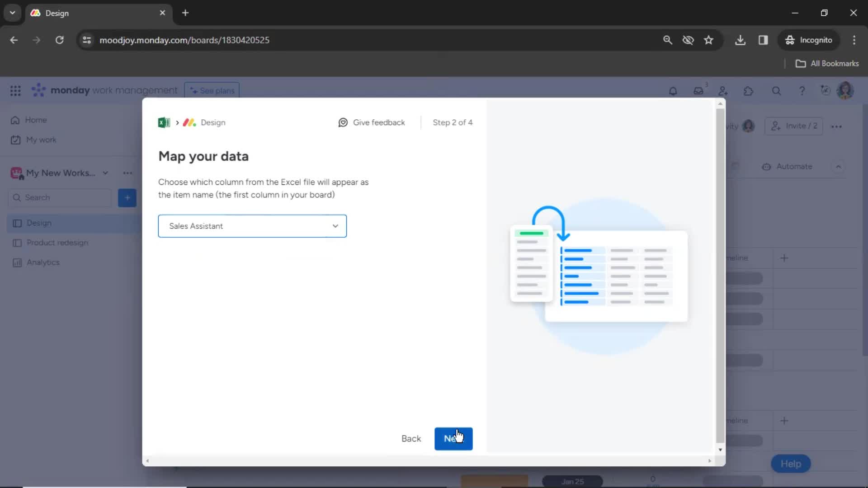The height and width of the screenshot is (488, 868).
Task: Toggle the browser side panel icon
Action: 763,40
